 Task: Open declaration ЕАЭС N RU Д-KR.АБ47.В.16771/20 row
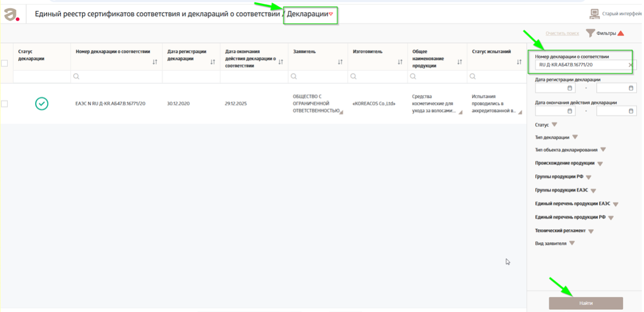(x=110, y=104)
